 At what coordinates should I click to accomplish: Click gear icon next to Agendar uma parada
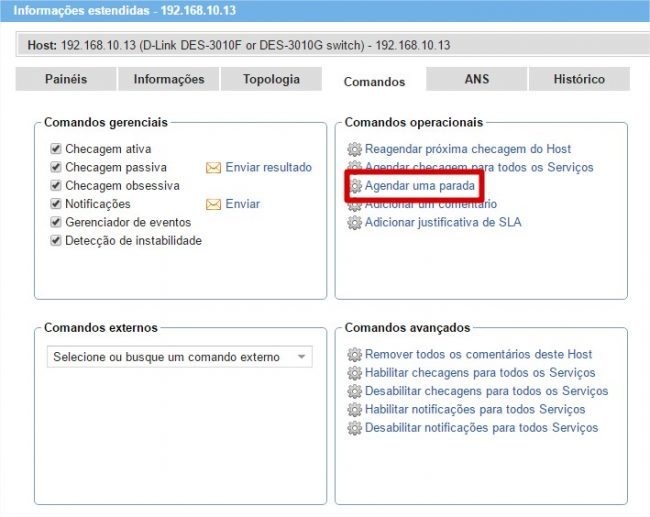click(x=354, y=186)
